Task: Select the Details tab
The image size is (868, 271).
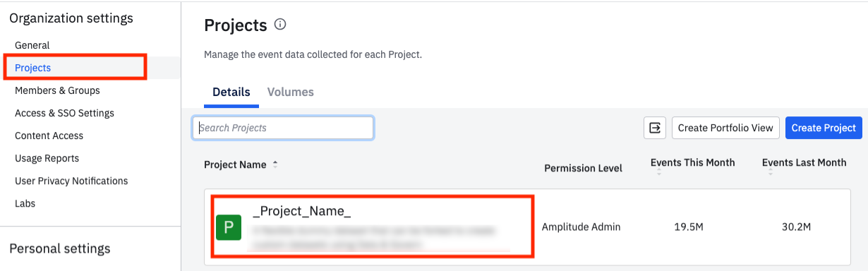Action: point(231,92)
